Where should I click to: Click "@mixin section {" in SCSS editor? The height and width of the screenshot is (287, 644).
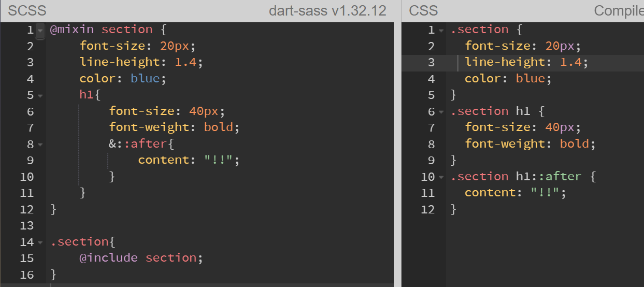click(108, 30)
